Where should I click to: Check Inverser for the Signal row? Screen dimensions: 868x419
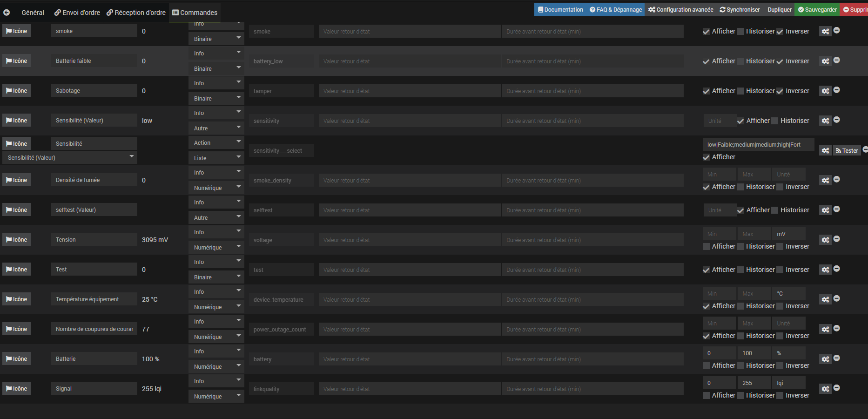(780, 396)
